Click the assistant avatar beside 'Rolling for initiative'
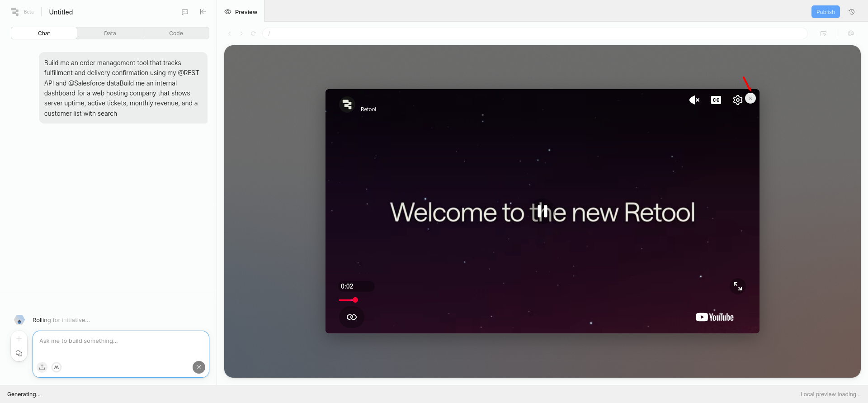Viewport: 868px width, 403px height. click(x=19, y=320)
